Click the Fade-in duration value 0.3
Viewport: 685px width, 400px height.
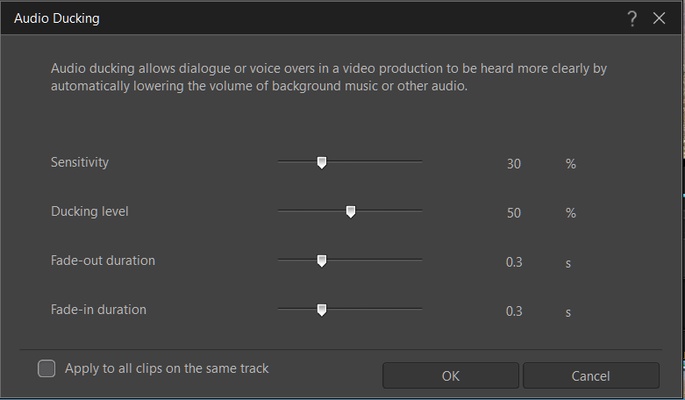tap(514, 311)
